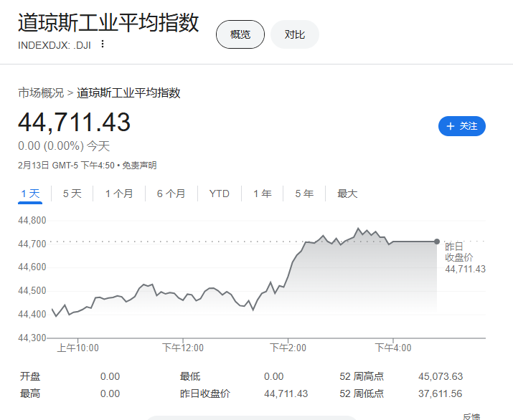Select the 概览 overview tab
This screenshot has height=420, width=513.
240,34
